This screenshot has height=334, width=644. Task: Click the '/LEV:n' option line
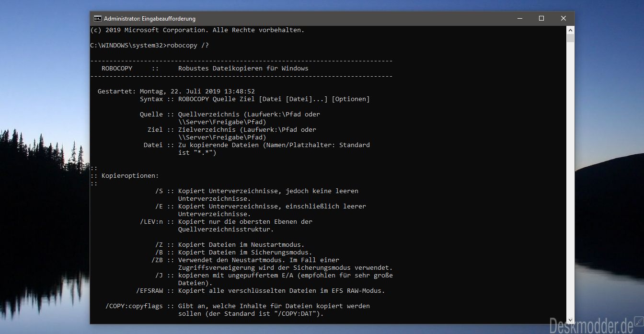tap(226, 222)
